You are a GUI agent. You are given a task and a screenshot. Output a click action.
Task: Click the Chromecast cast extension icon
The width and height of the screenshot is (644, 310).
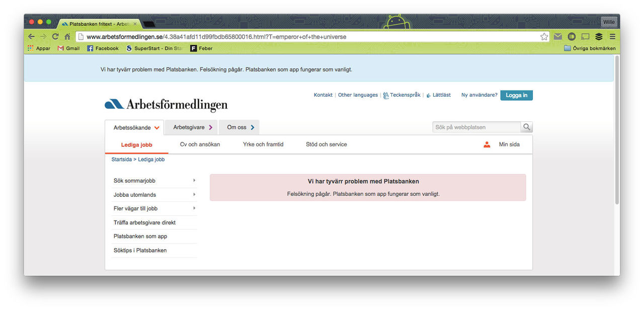click(x=585, y=37)
